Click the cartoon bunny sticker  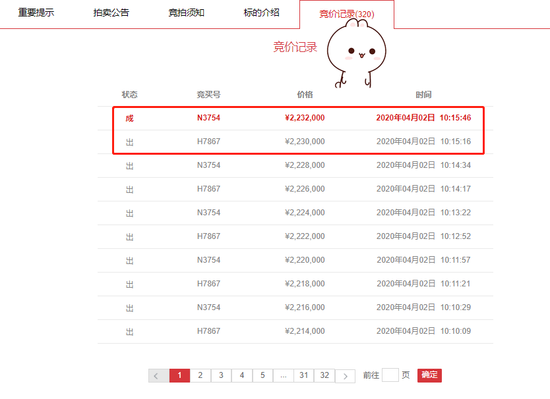click(x=356, y=53)
